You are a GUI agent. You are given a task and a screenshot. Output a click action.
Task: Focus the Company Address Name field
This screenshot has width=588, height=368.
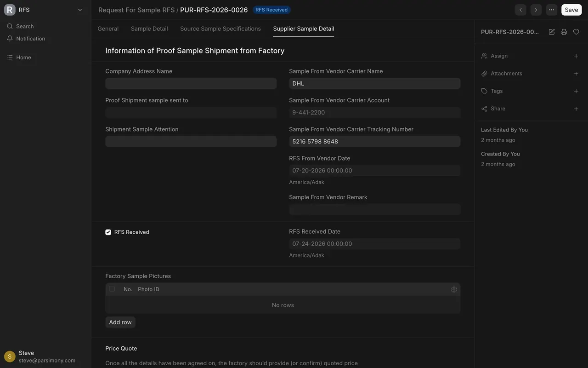tap(191, 83)
